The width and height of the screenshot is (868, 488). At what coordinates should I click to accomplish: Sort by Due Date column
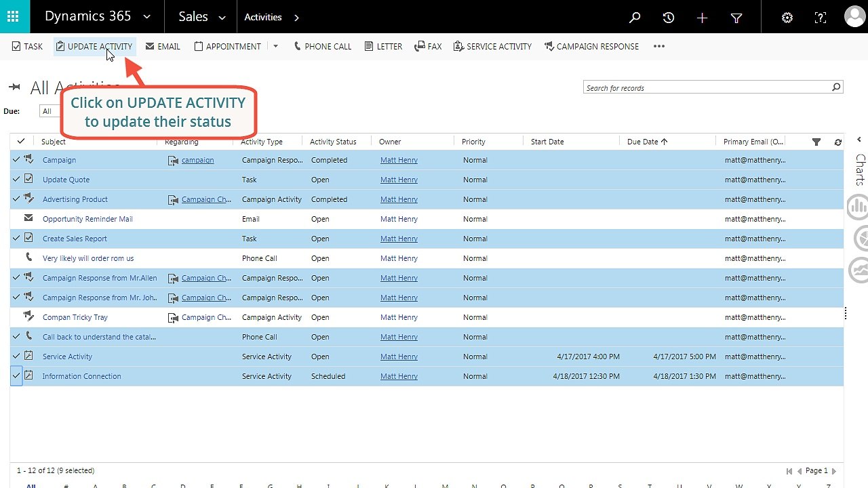coord(647,142)
